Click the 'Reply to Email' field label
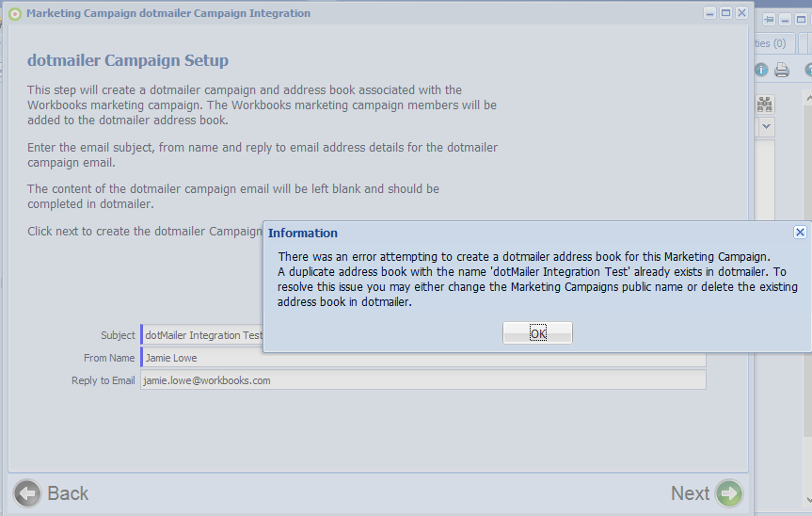Viewport: 812px width, 516px height. coord(103,380)
